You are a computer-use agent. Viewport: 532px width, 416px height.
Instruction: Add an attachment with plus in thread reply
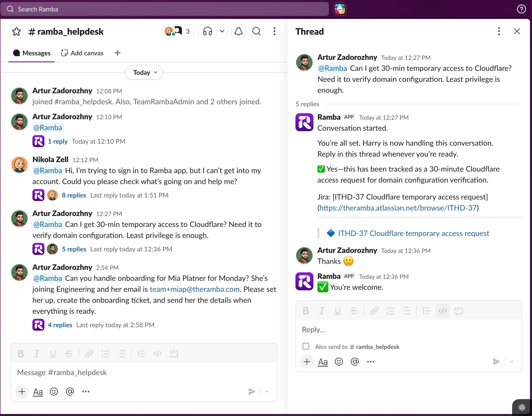[307, 362]
